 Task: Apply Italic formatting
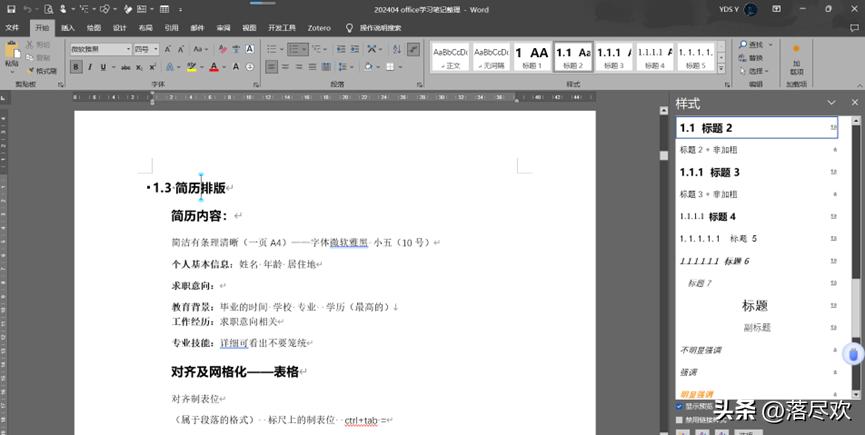coord(90,67)
